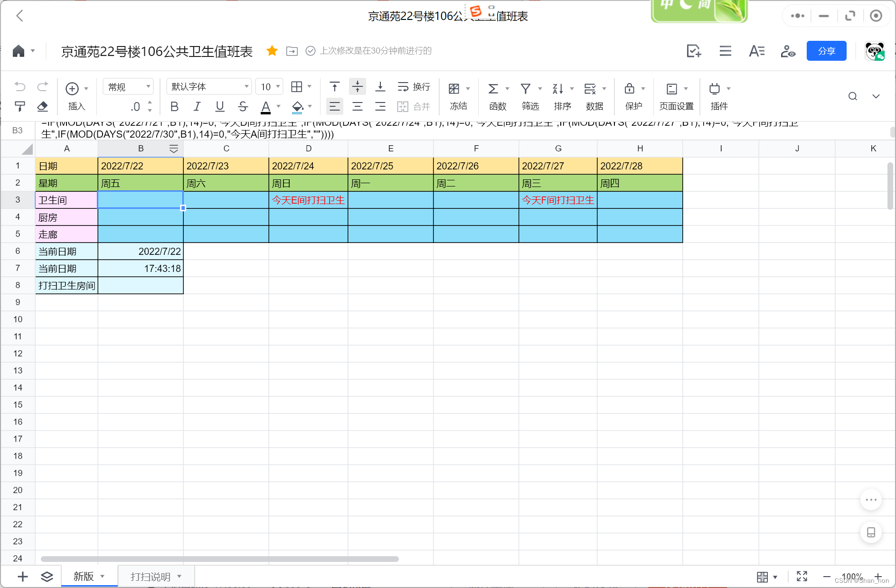Image resolution: width=896 pixels, height=588 pixels.
Task: Align cell content to vertical middle
Action: click(358, 87)
